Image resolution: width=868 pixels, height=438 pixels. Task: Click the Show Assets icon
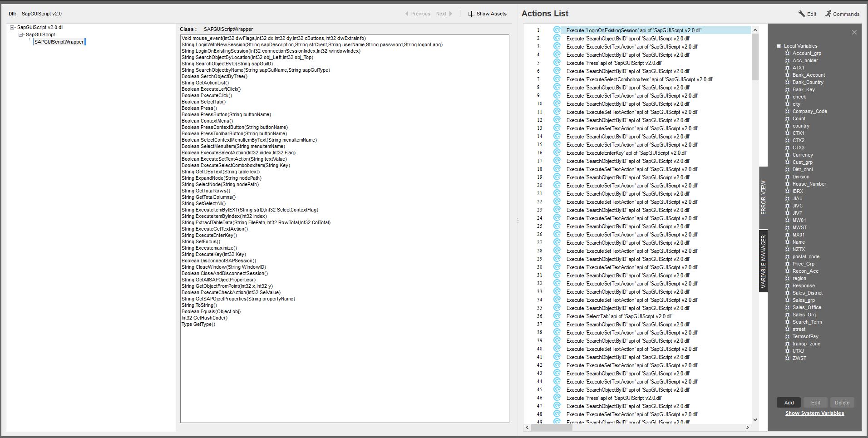471,14
